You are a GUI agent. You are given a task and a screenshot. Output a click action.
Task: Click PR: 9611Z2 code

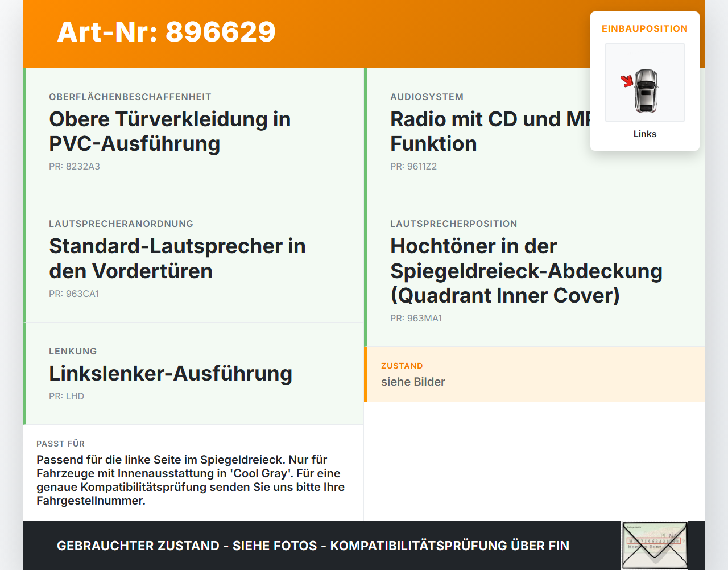413,166
